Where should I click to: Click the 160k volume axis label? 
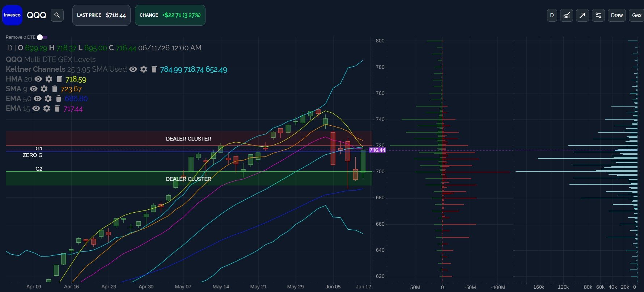click(x=539, y=287)
